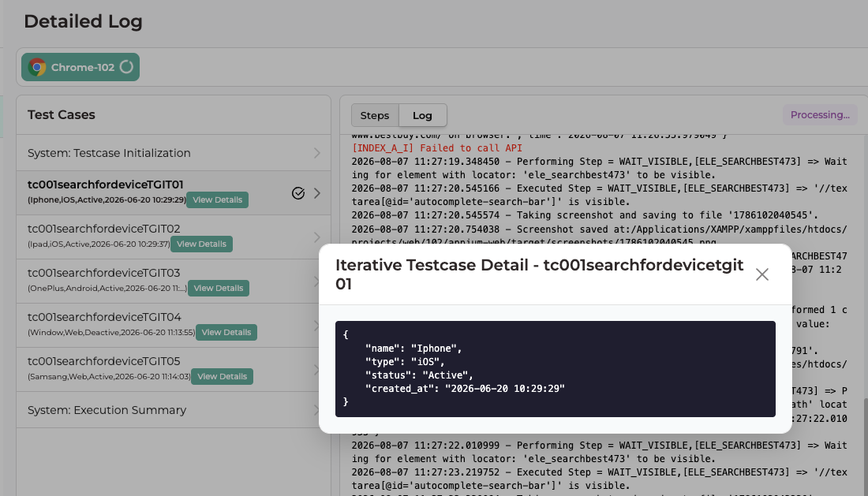This screenshot has height=496, width=868.
Task: Select tc001searchfordeviceTGIT03 test case title
Action: click(103, 273)
